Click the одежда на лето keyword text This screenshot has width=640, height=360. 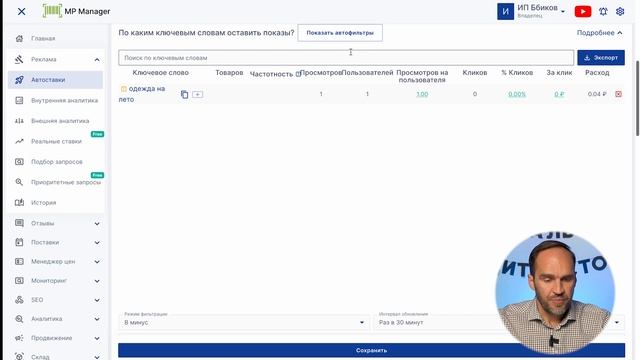coord(142,94)
